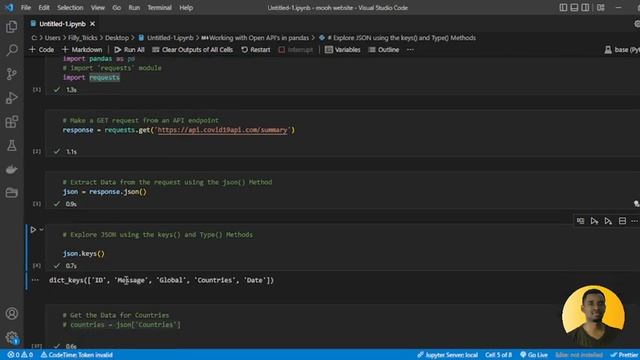Open the Explorer view in activity bar
640x360 pixels.
tap(11, 27)
